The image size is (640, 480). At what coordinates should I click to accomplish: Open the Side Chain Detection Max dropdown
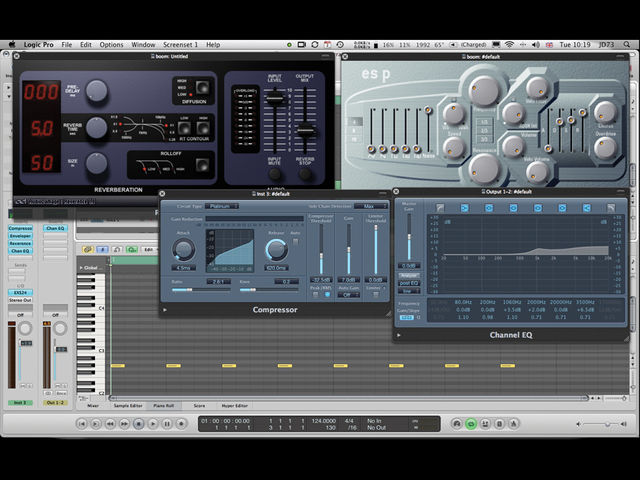coord(371,207)
